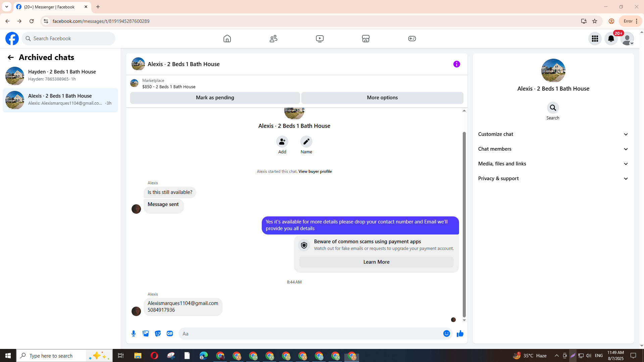Click the shield icon in the scam warning
The height and width of the screenshot is (362, 644).
[304, 245]
